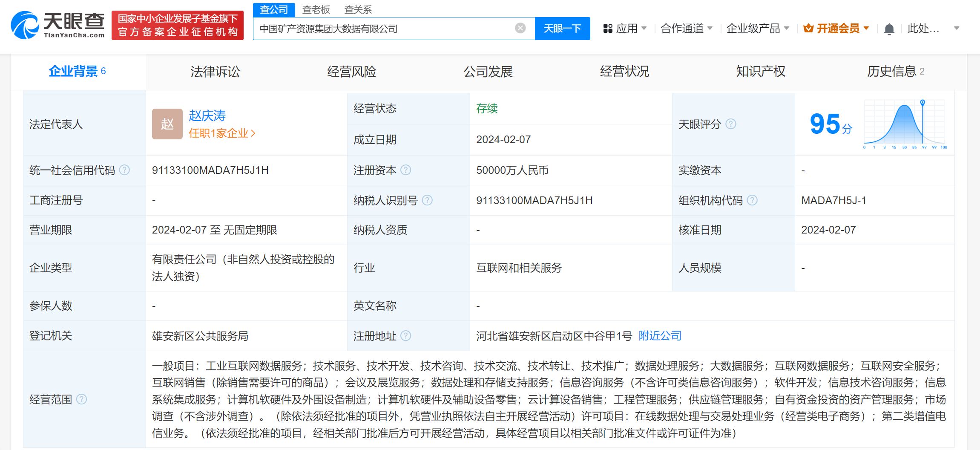Screen dimensions: 980x450
Task: Switch to the 公司发展 tab
Action: pos(488,72)
